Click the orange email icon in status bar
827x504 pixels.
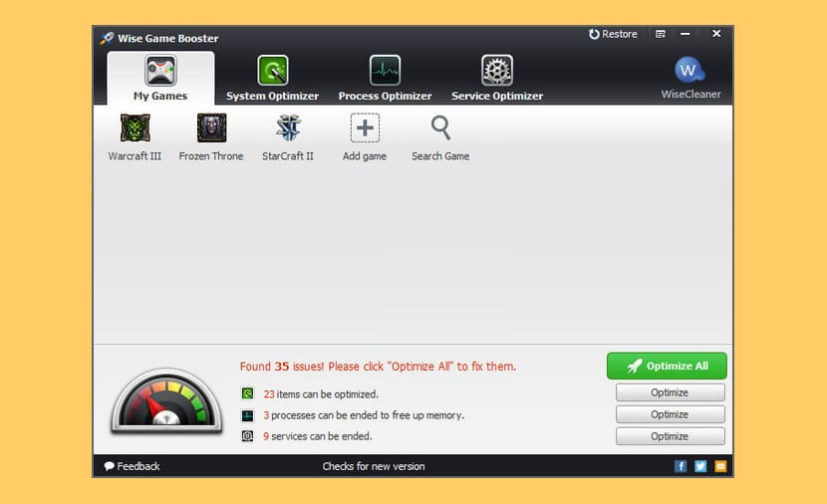coord(720,466)
